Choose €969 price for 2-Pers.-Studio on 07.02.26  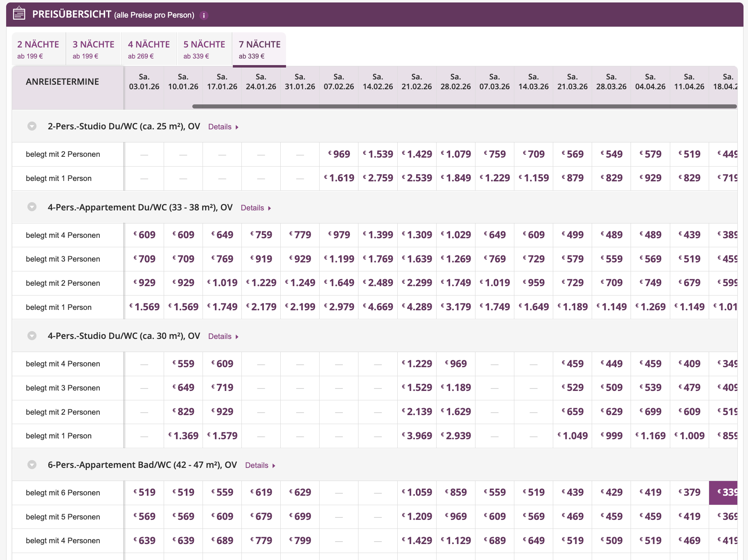[x=339, y=154]
